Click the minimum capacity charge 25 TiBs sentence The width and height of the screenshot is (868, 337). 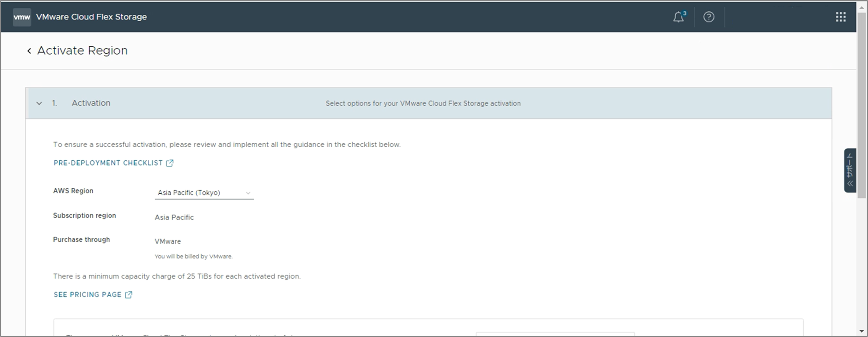tap(177, 276)
